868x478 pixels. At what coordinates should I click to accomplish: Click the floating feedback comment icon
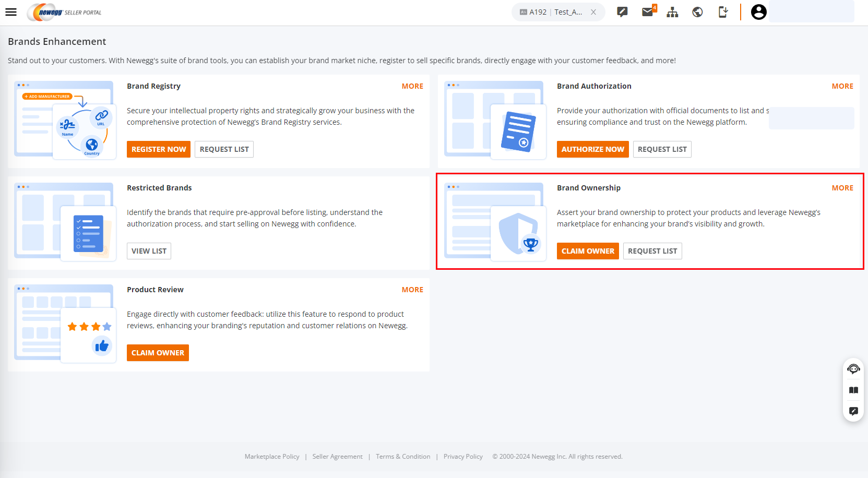pyautogui.click(x=853, y=411)
